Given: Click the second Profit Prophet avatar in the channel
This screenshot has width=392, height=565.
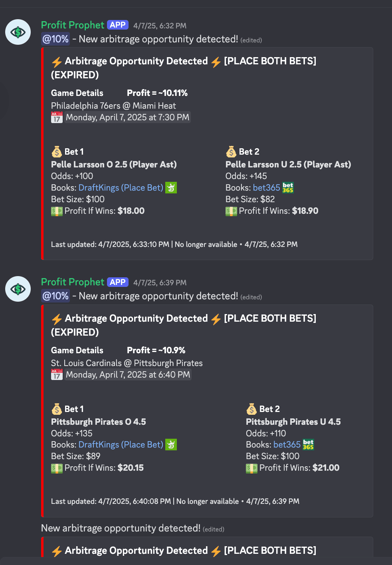Looking at the screenshot, I should click(x=18, y=289).
